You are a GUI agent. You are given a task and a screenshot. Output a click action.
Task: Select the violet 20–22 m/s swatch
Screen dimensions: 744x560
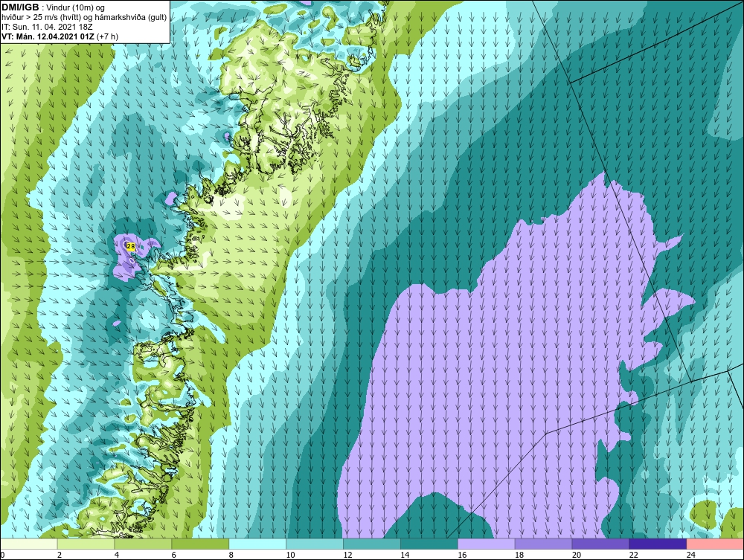[x=600, y=544]
